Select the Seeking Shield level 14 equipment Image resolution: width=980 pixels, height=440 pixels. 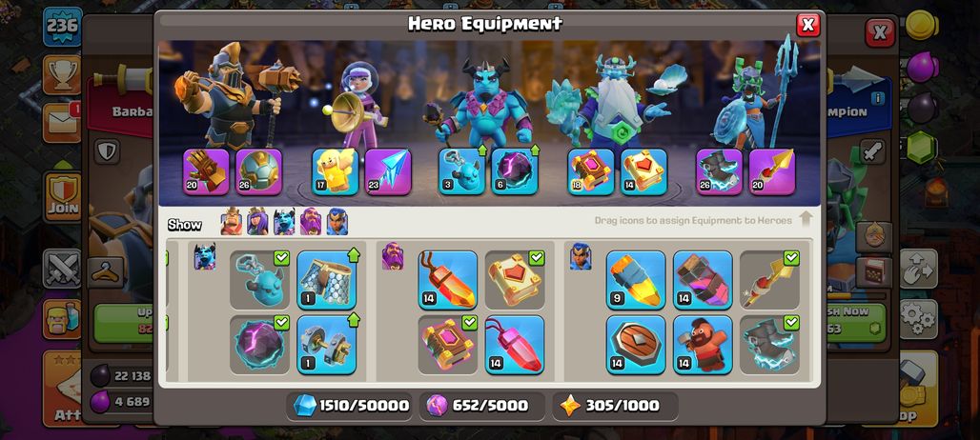tap(636, 345)
